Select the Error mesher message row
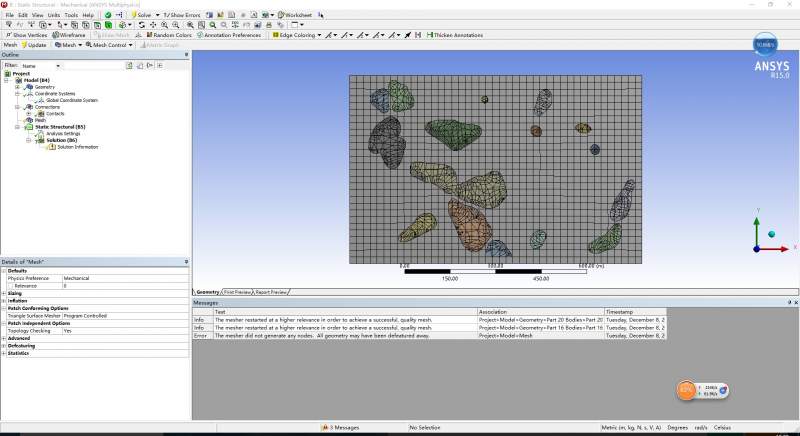 click(429, 336)
